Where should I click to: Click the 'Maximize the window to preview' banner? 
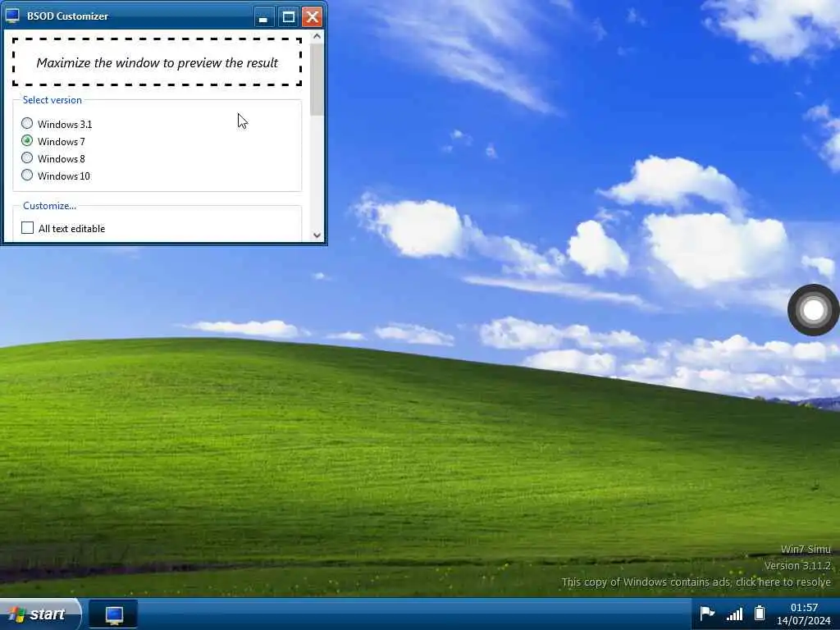click(x=157, y=62)
